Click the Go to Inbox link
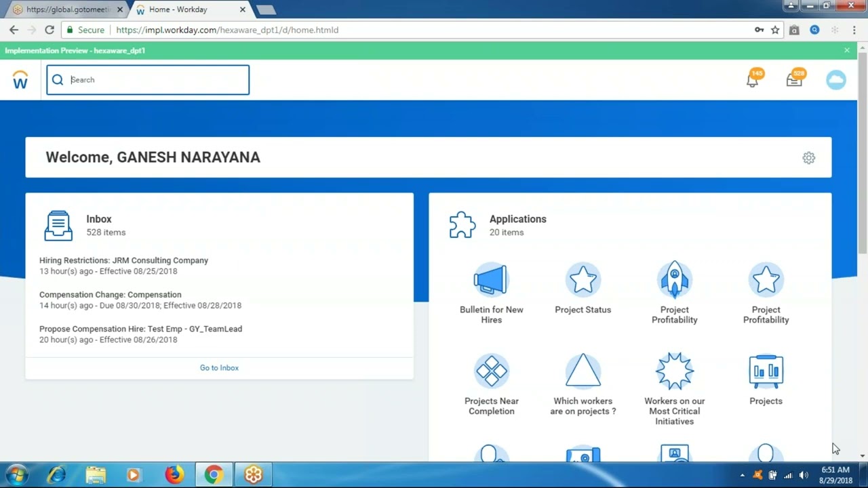The height and width of the screenshot is (488, 868). (x=219, y=368)
